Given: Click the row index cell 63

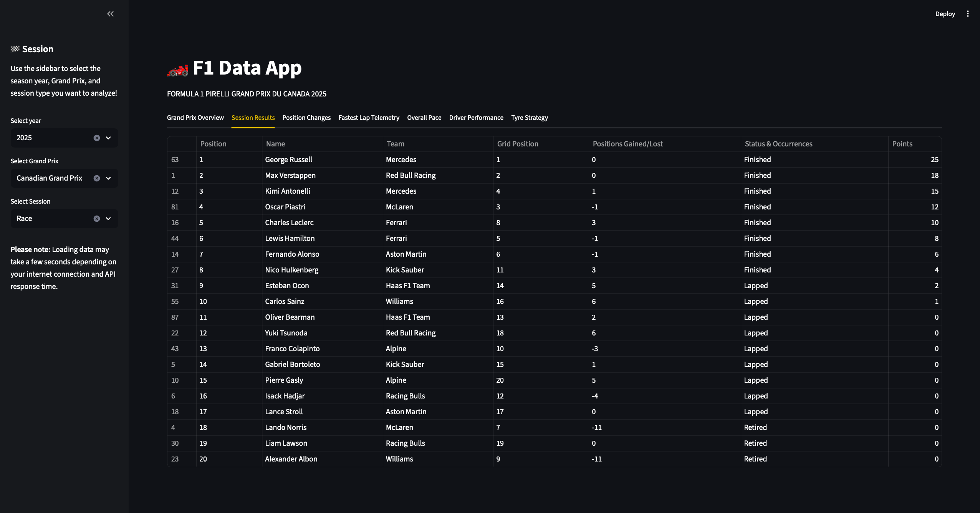Looking at the screenshot, I should pyautogui.click(x=182, y=159).
